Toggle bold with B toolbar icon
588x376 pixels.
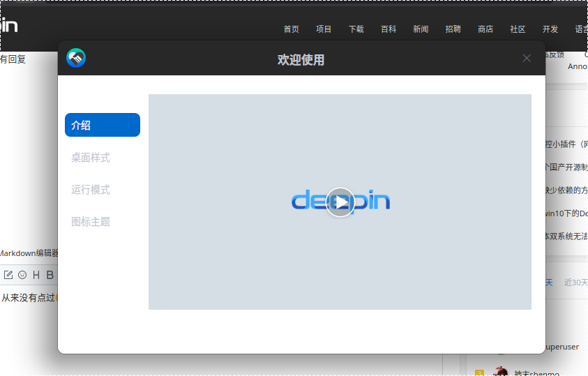[50, 275]
